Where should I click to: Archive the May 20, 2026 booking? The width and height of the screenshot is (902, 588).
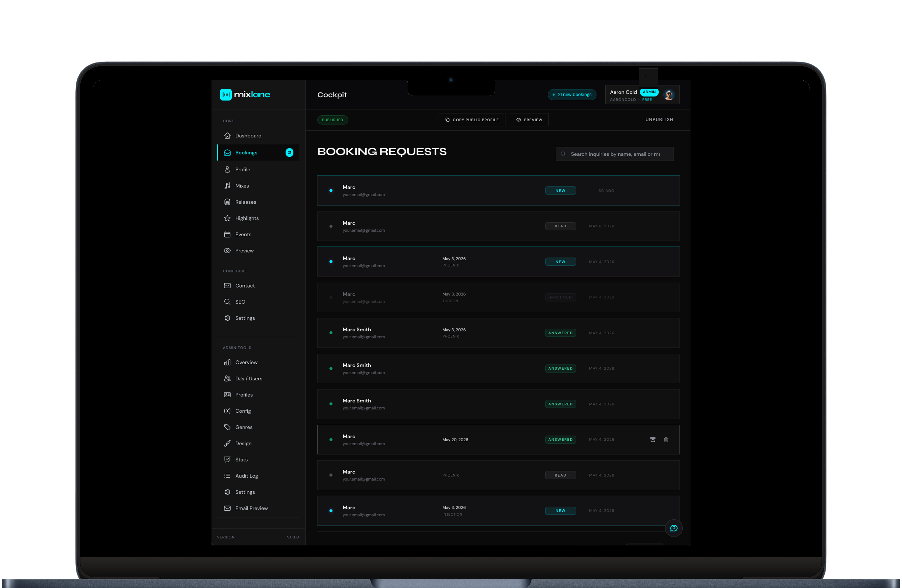[653, 440]
